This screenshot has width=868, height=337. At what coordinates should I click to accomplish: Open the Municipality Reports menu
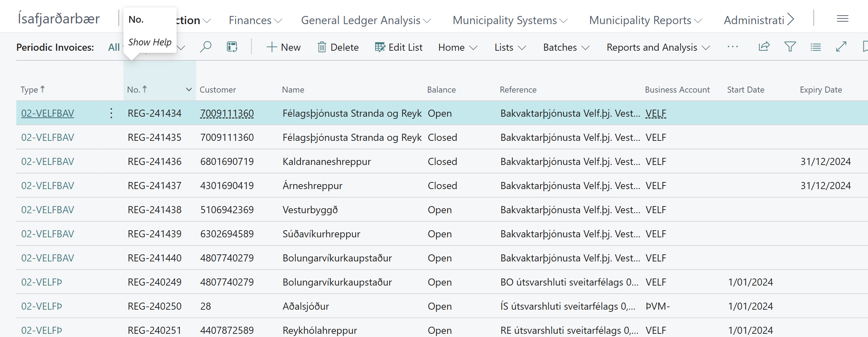(x=645, y=20)
